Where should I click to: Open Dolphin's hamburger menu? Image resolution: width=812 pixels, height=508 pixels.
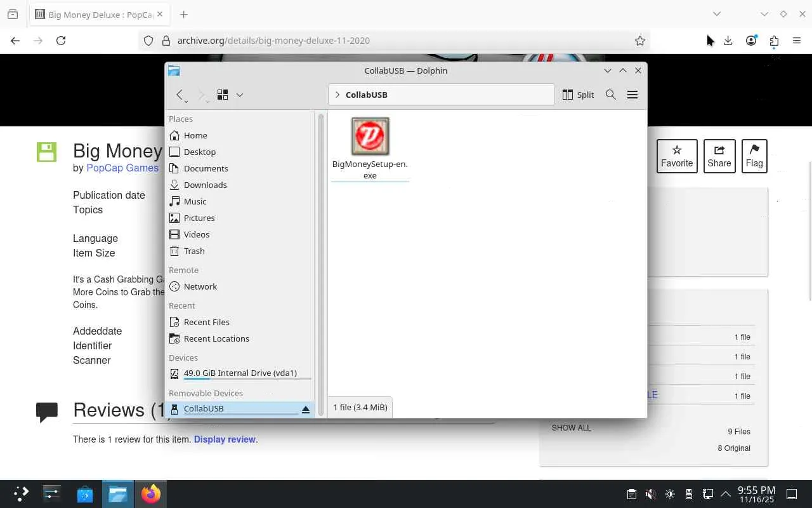coord(632,95)
